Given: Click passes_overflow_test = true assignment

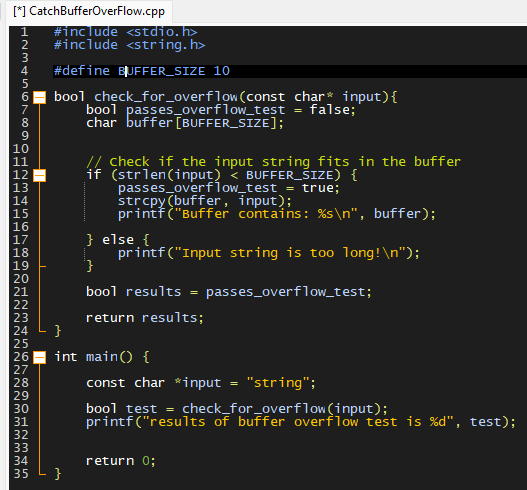Looking at the screenshot, I should [229, 188].
